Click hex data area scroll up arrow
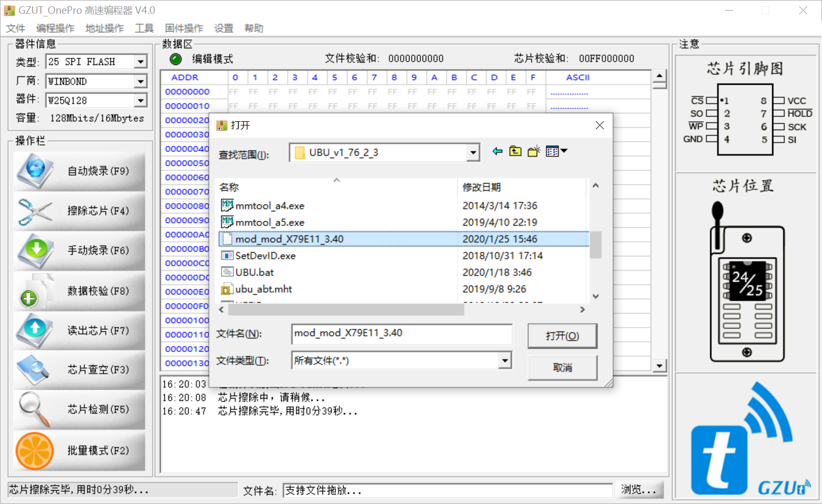Image resolution: width=822 pixels, height=504 pixels. [659, 76]
